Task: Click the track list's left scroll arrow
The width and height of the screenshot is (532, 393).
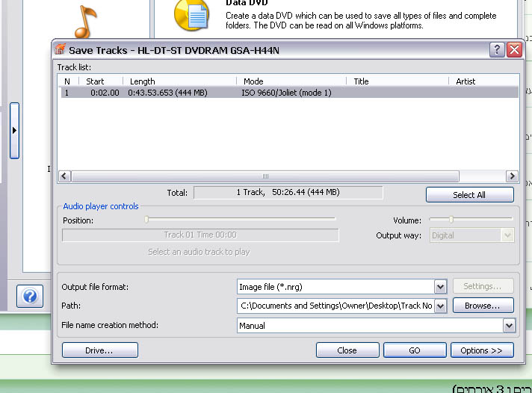Action: pyautogui.click(x=64, y=176)
